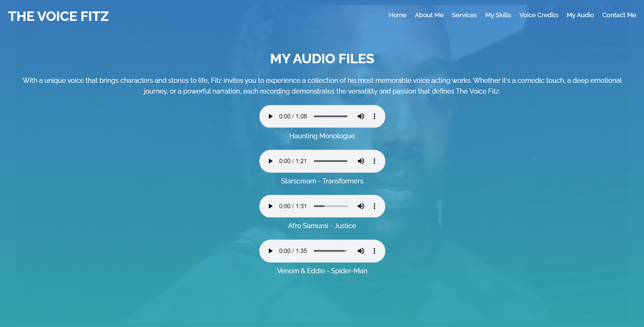Viewport: 644px width, 327px height.
Task: Open more options on the 1:21 audio player
Action: pos(374,161)
